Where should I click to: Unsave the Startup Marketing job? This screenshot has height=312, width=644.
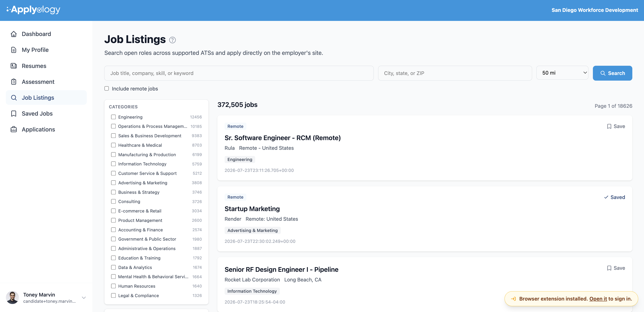click(614, 197)
